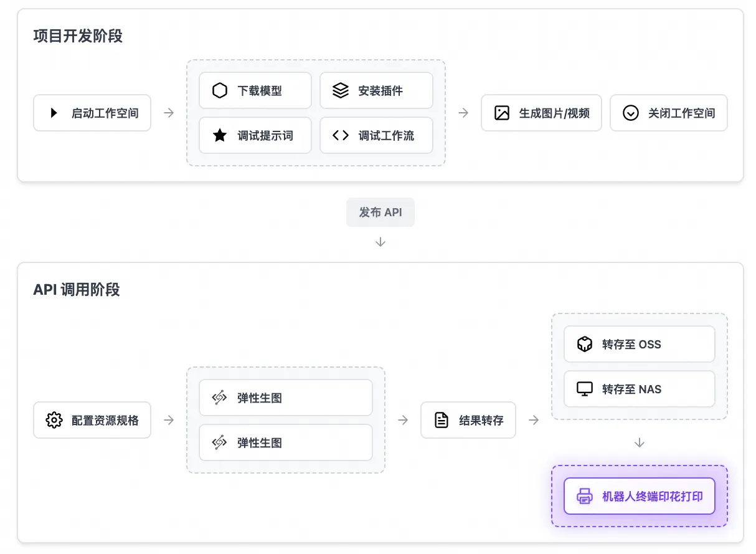Click the image icon on 生成图片/视频
The width and height of the screenshot is (756, 554).
(502, 113)
